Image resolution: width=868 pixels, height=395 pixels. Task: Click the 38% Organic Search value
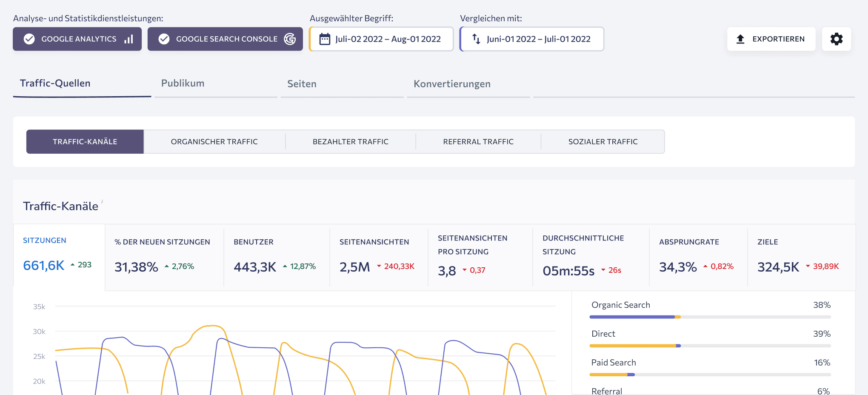(x=822, y=305)
